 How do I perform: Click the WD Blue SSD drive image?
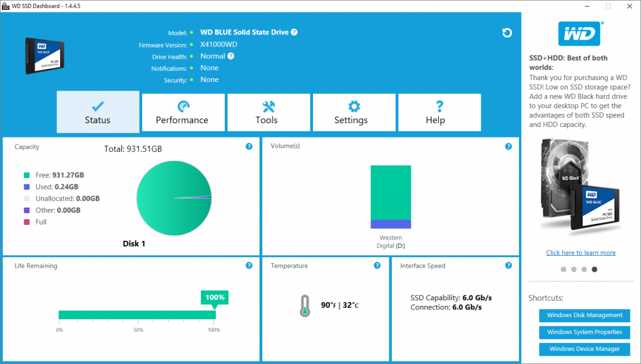[x=44, y=56]
